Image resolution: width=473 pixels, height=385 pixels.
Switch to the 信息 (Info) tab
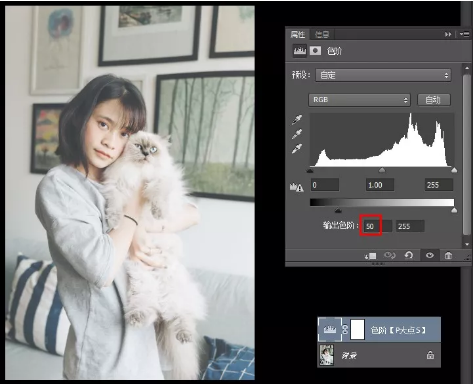pos(322,34)
